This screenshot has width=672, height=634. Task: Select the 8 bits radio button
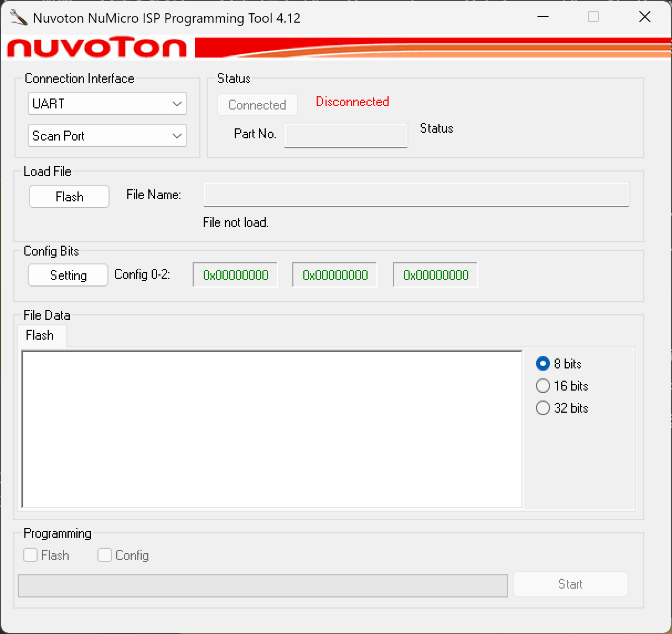point(559,363)
